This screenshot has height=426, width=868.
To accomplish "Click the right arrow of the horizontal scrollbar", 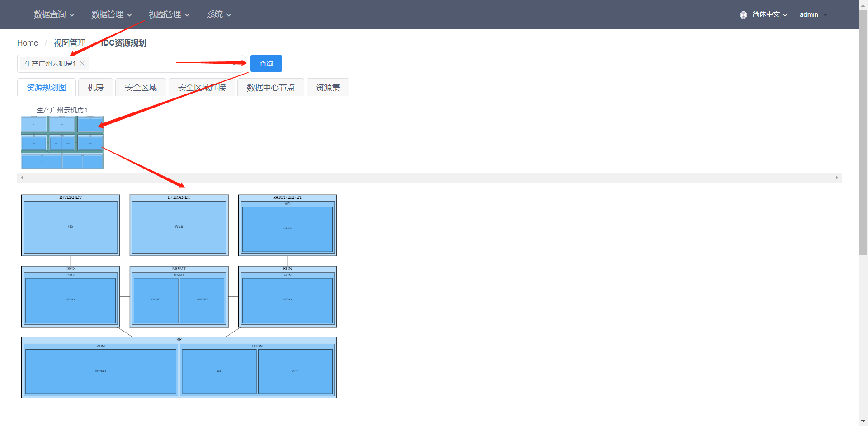I will (837, 178).
